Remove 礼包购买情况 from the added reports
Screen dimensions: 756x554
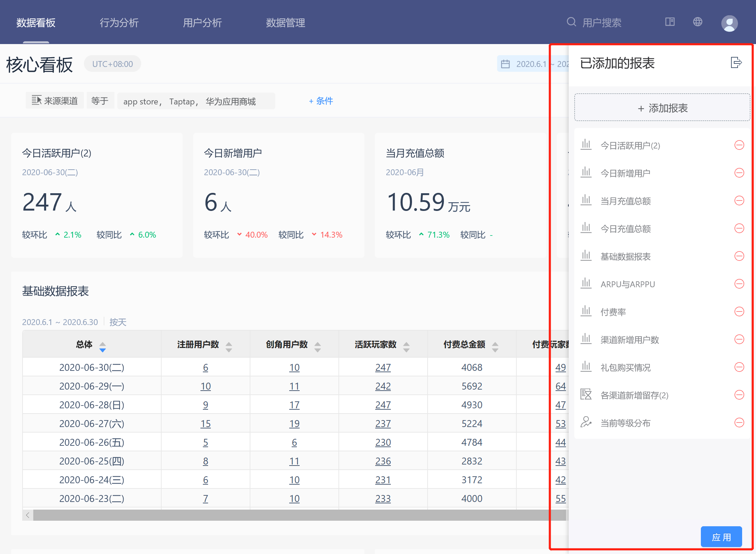739,367
